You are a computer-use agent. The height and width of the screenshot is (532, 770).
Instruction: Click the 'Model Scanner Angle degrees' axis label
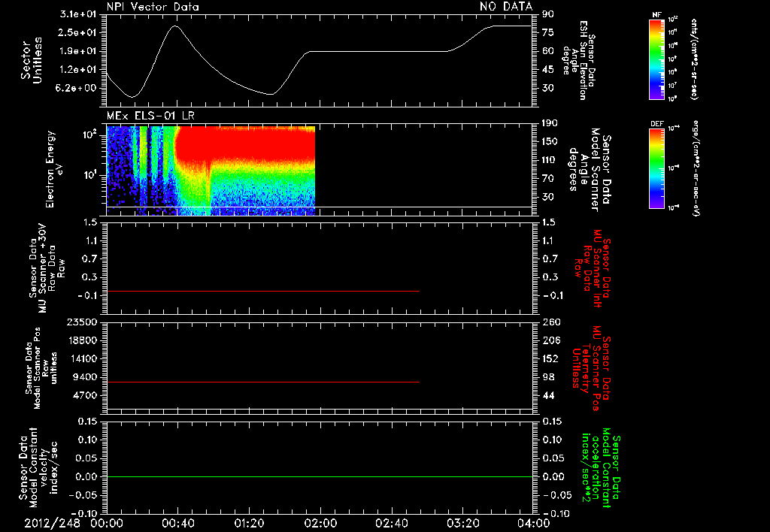(590, 170)
